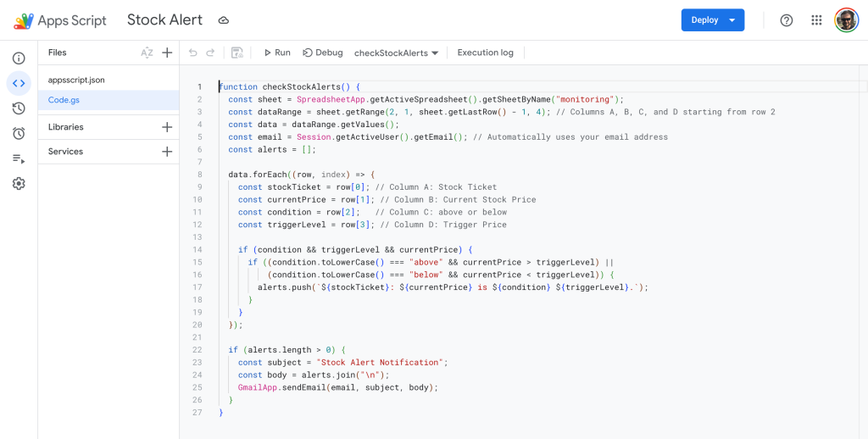Click the redo arrow in toolbar
The image size is (868, 439).
pyautogui.click(x=210, y=53)
